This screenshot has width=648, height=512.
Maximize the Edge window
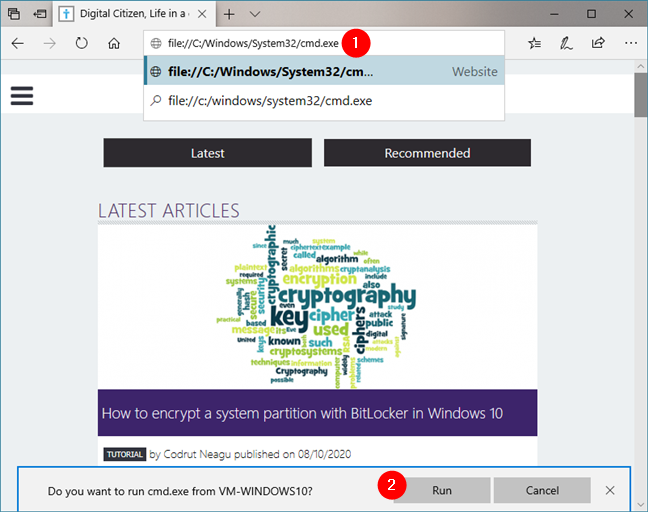(591, 14)
